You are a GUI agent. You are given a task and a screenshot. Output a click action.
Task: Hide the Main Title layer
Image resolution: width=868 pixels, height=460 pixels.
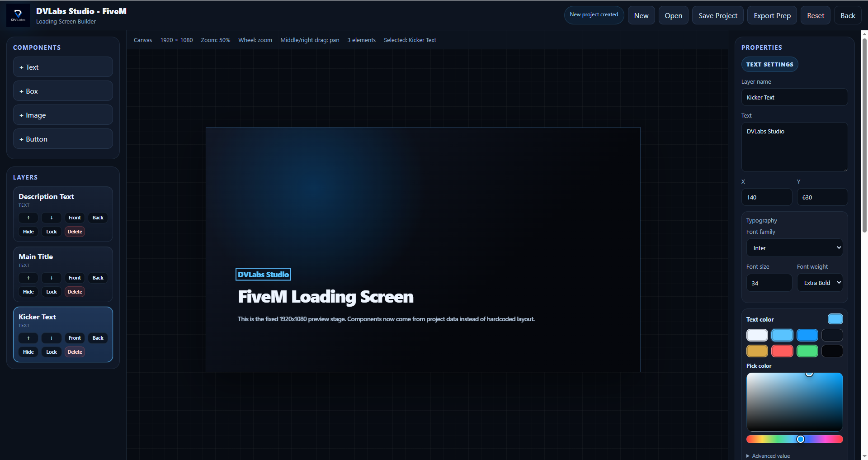tap(28, 292)
